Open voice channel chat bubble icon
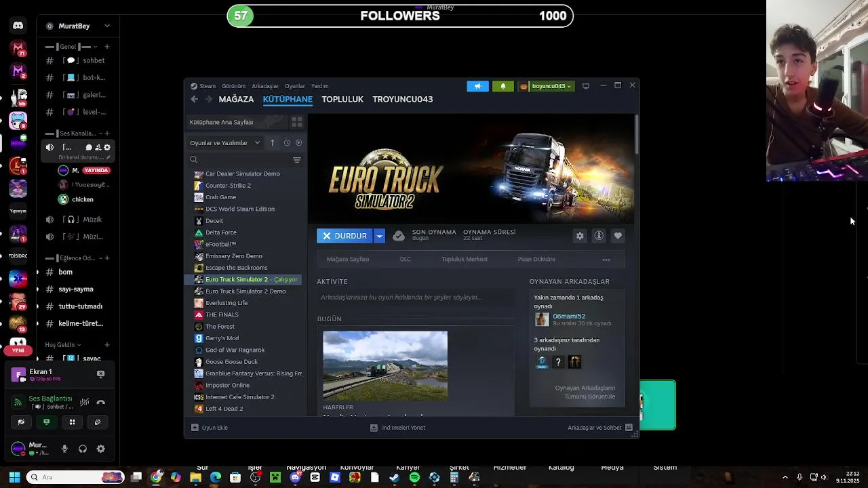The width and height of the screenshot is (868, 488). click(x=89, y=147)
